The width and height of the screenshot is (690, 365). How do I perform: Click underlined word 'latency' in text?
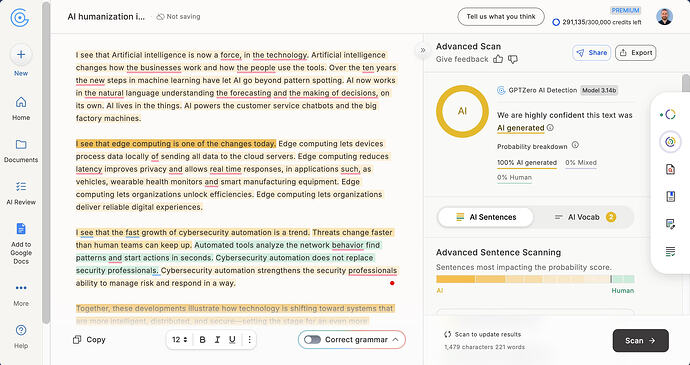click(x=89, y=169)
